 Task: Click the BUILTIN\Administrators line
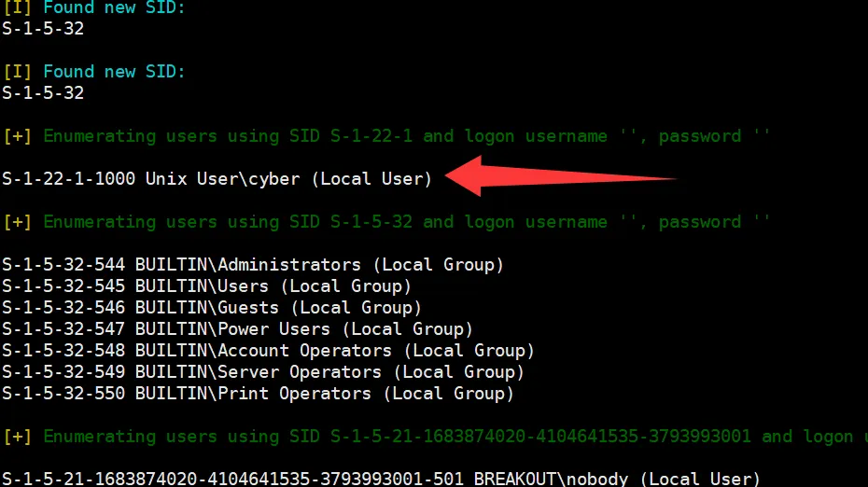tap(253, 265)
